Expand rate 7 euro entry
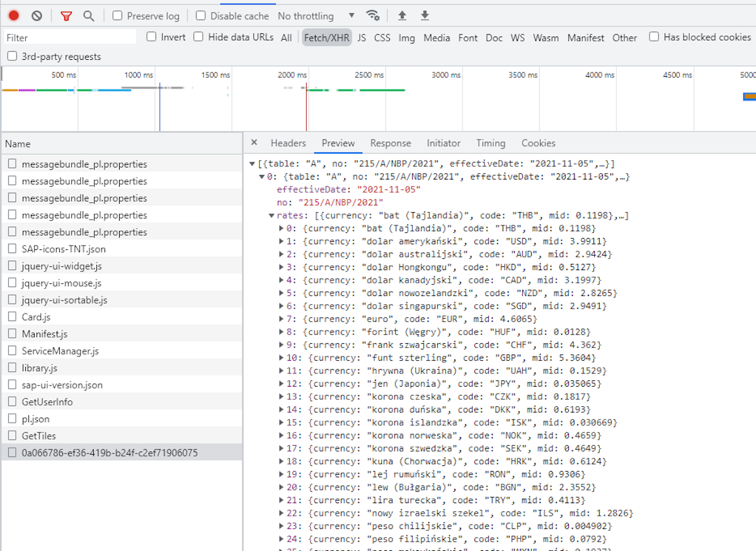This screenshot has height=551, width=756. tap(282, 319)
